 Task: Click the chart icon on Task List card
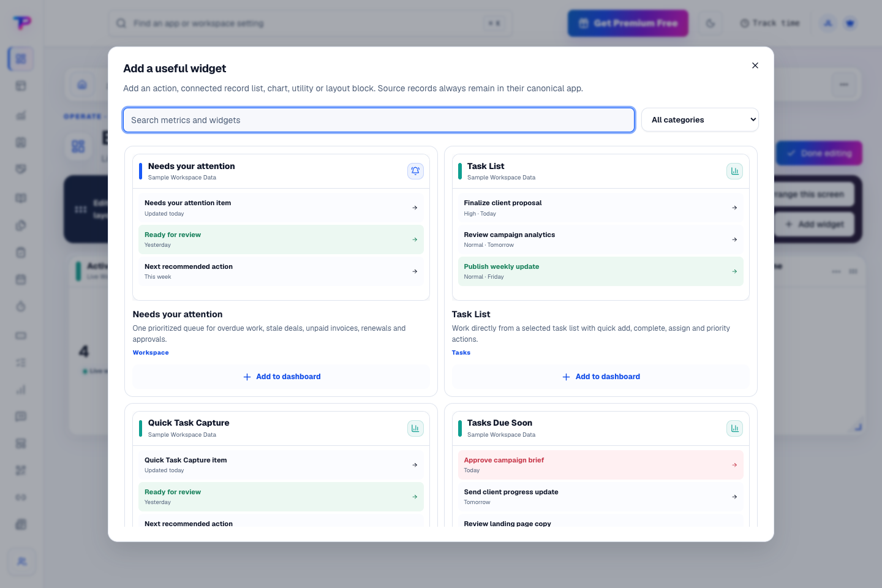(734, 171)
